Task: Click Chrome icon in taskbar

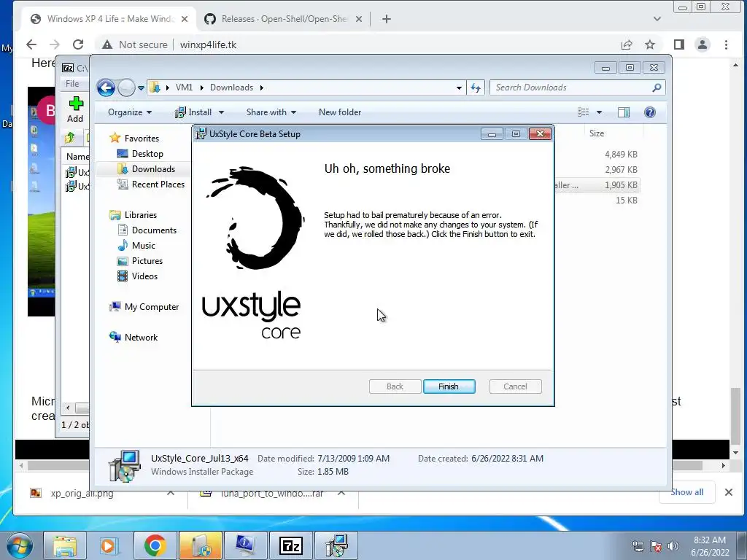Action: tap(155, 545)
